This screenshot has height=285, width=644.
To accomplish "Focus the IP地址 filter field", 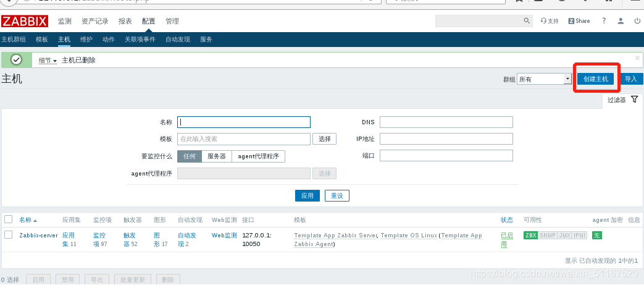I will 446,139.
